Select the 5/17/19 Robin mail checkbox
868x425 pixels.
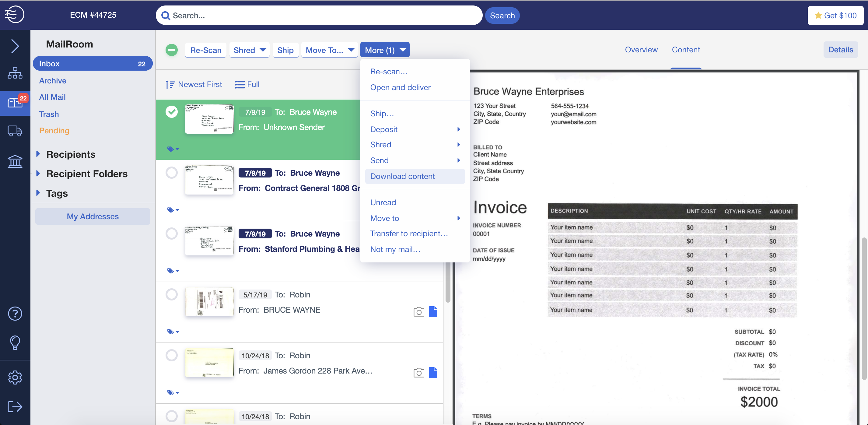172,294
